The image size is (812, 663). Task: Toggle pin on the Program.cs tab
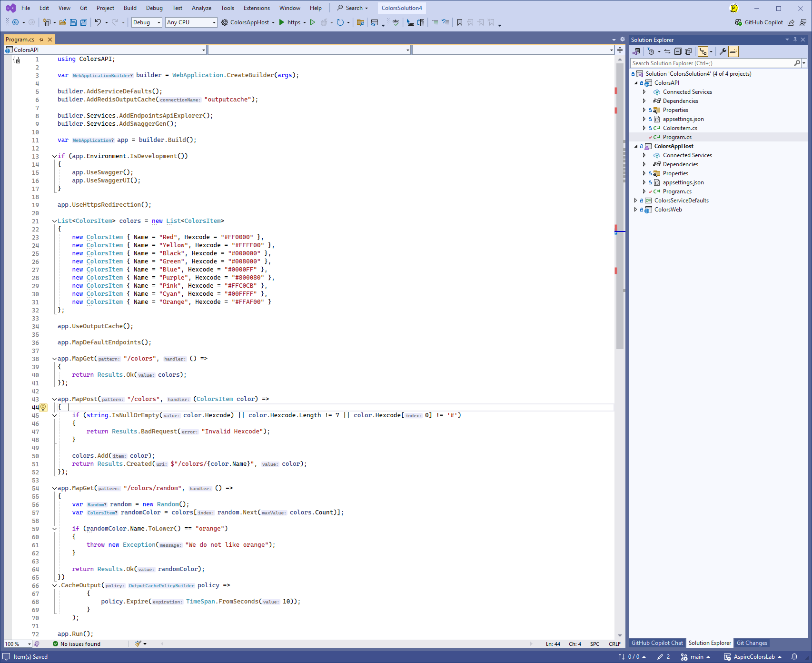(41, 40)
